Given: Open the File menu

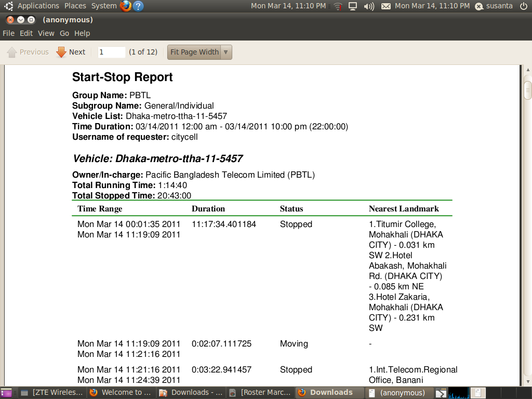Looking at the screenshot, I should coord(8,33).
